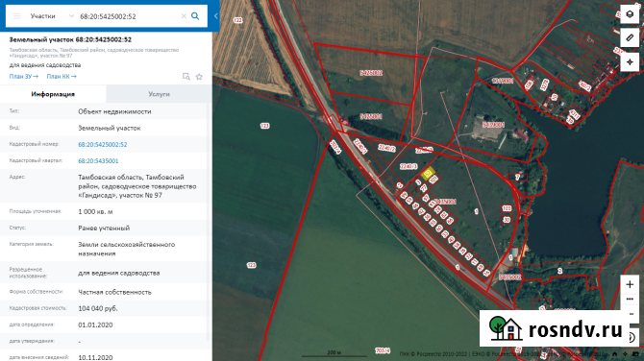The width and height of the screenshot is (644, 361).
Task: Zoom in the map with plus
Action: [x=630, y=284]
